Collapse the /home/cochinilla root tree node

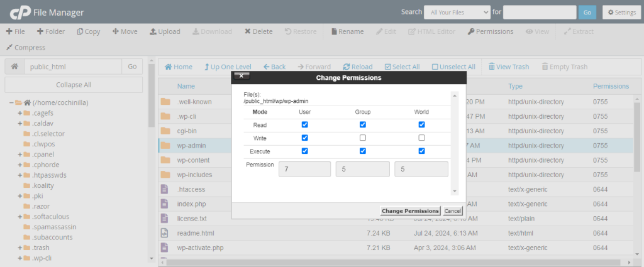coord(11,102)
